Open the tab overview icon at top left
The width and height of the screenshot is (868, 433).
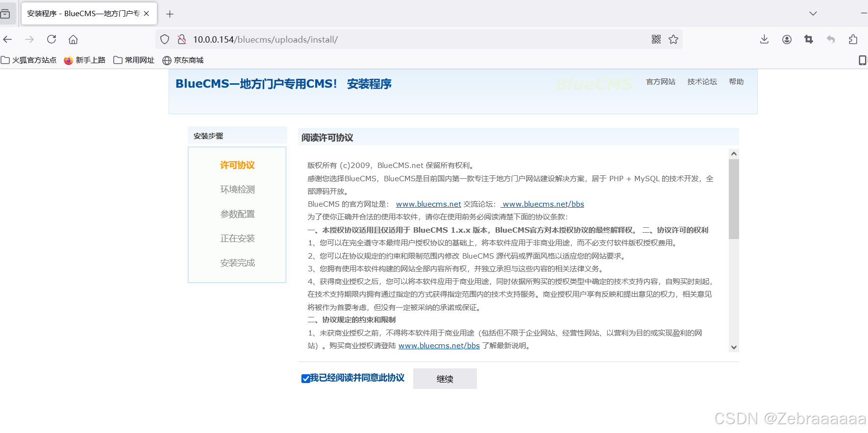(x=5, y=14)
